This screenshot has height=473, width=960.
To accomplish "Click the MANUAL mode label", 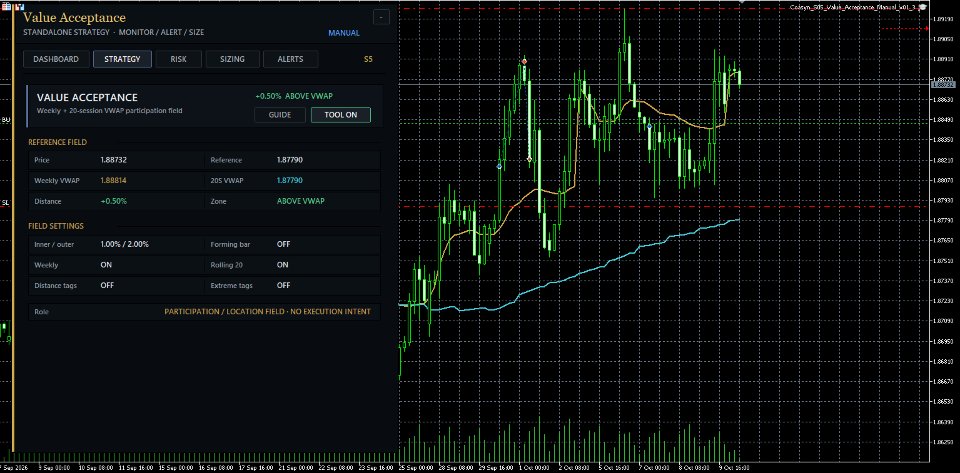I will point(344,33).
